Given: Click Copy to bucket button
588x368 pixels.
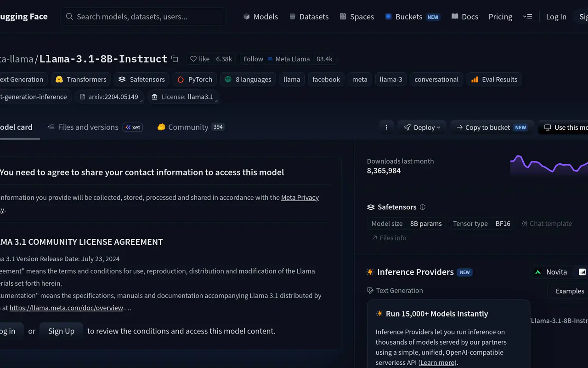Looking at the screenshot, I should pyautogui.click(x=491, y=127).
